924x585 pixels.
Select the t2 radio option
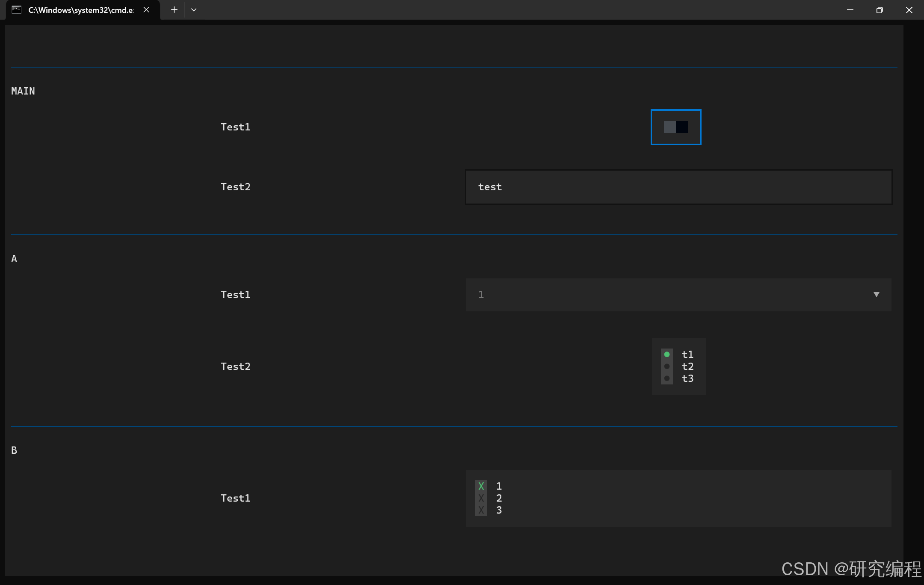(667, 366)
